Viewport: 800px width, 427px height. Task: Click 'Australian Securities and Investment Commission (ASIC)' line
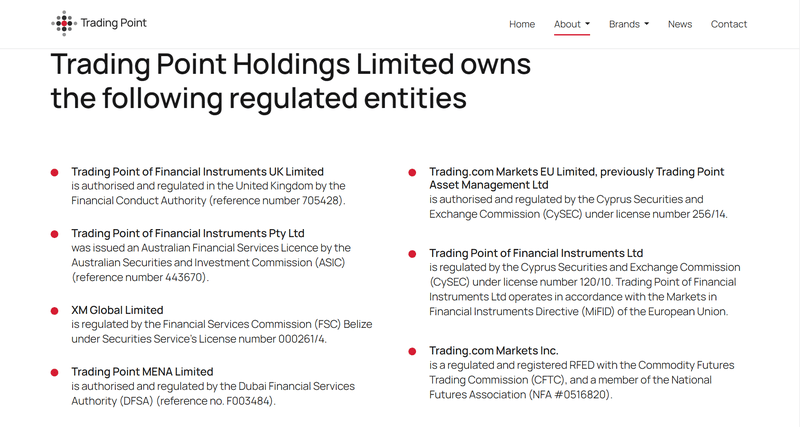[x=208, y=263]
